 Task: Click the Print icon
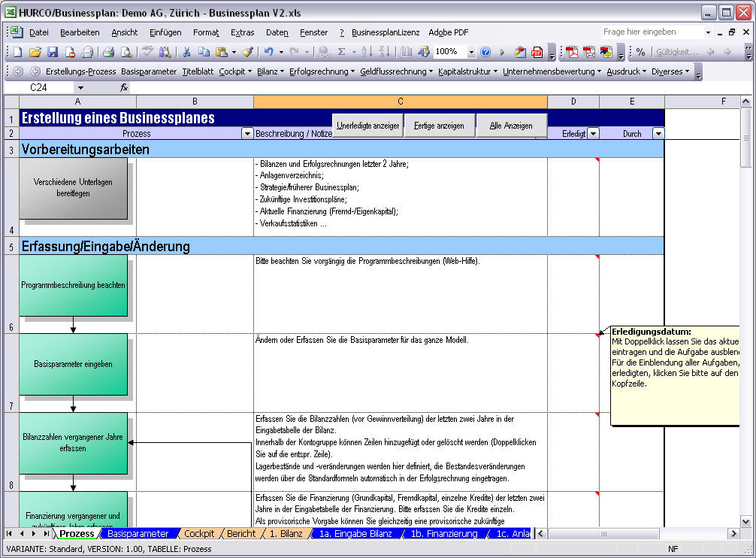108,52
